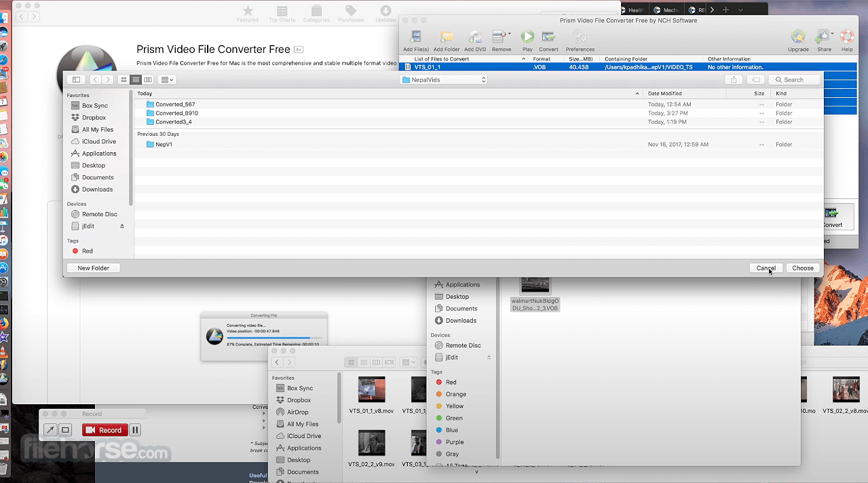Switch folder dialog to icon view

(124, 79)
